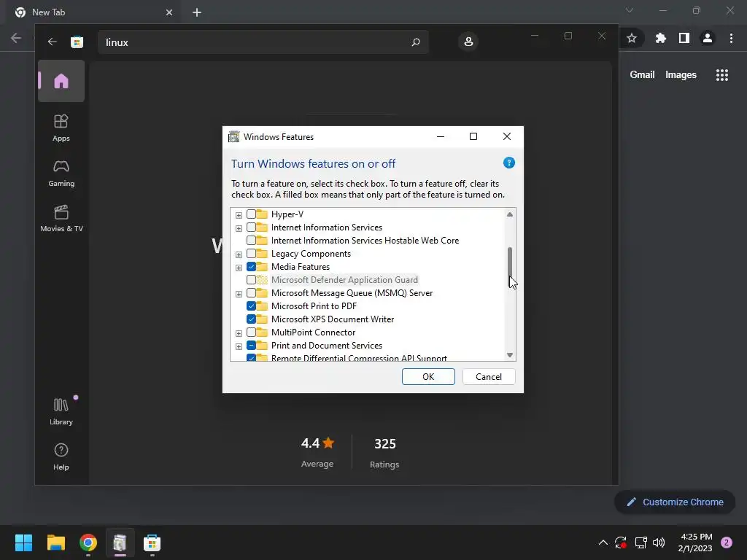The height and width of the screenshot is (560, 747).
Task: Uncheck Microsoft XPS Document Writer
Action: 251,319
